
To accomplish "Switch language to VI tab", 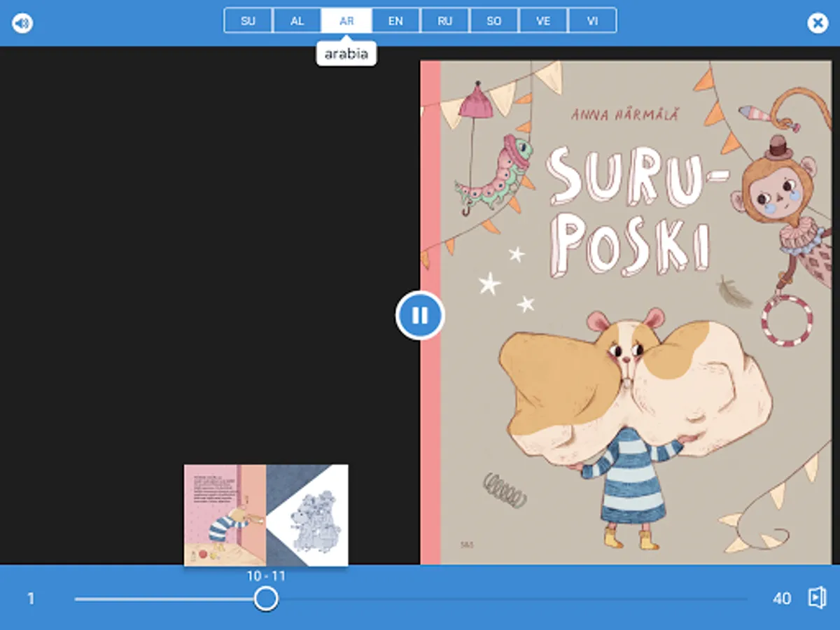I will [592, 20].
